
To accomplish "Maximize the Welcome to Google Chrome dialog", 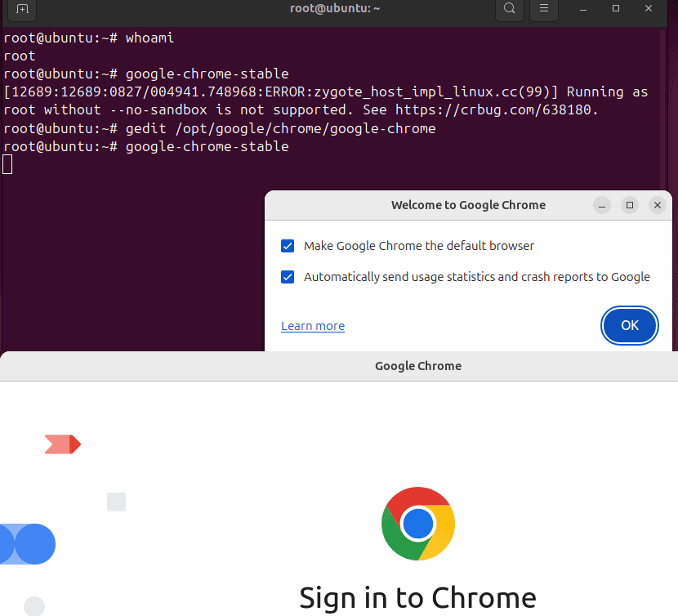I will tap(630, 205).
